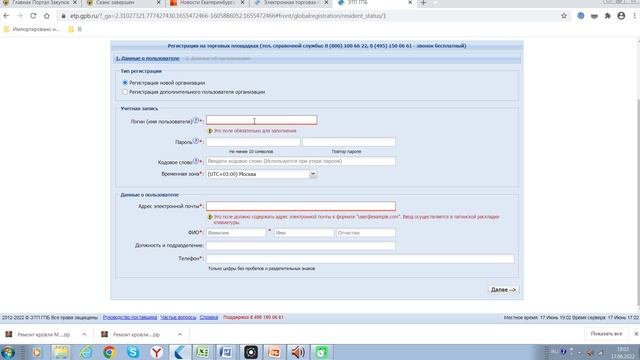The height and width of the screenshot is (360, 640).
Task: Open the Импортировано bookmarks folder
Action: pyautogui.click(x=31, y=29)
